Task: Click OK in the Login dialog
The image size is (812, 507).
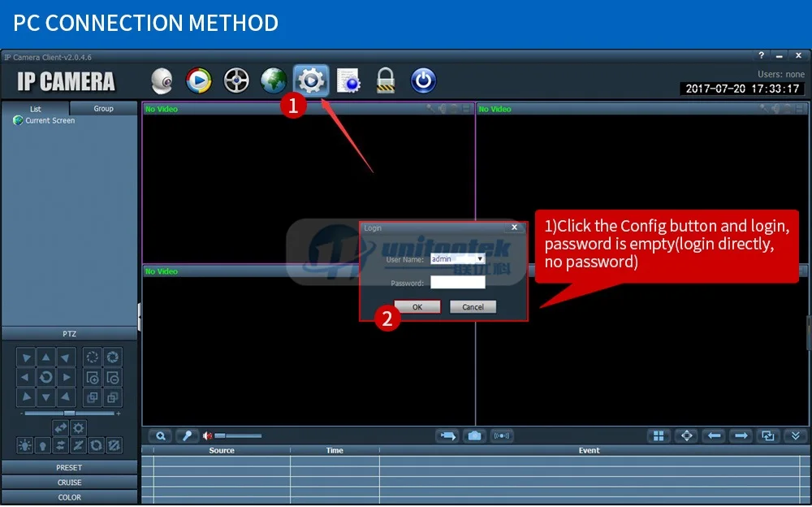Action: (x=417, y=307)
